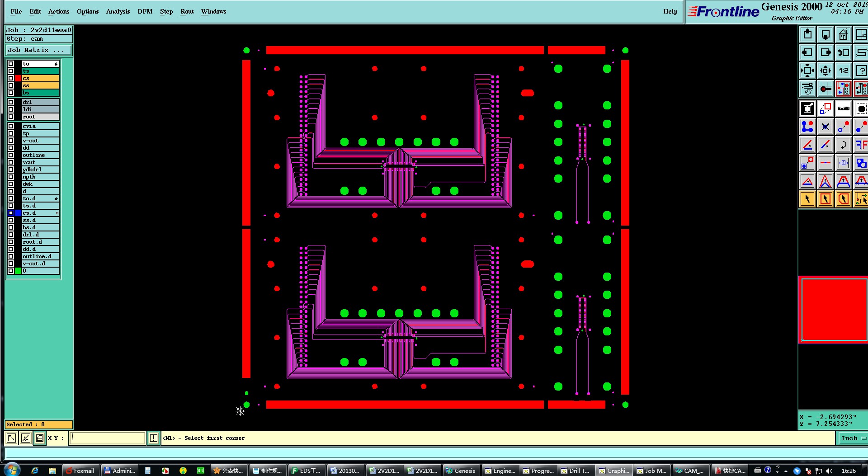The width and height of the screenshot is (868, 476).
Task: Select the ydkdrl layer row
Action: pos(41,170)
